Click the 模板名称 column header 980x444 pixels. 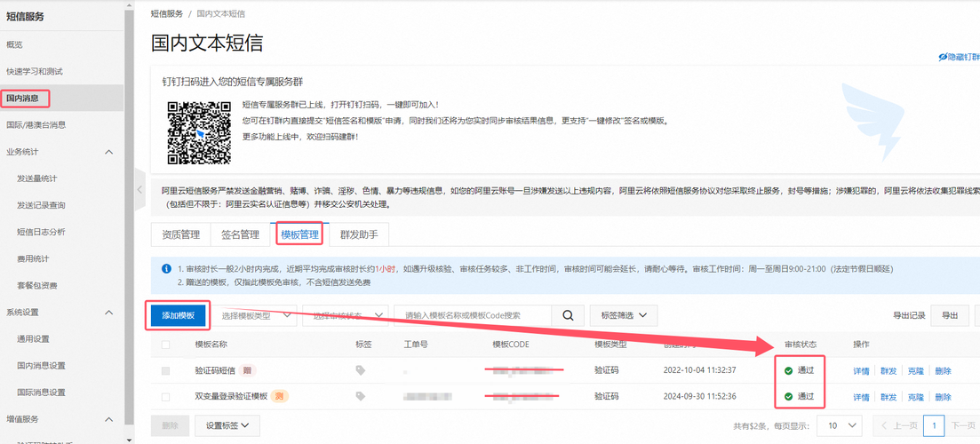pyautogui.click(x=211, y=345)
